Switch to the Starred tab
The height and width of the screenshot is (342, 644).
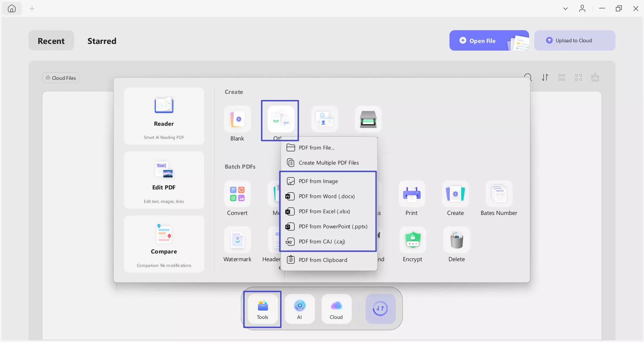[x=102, y=41]
